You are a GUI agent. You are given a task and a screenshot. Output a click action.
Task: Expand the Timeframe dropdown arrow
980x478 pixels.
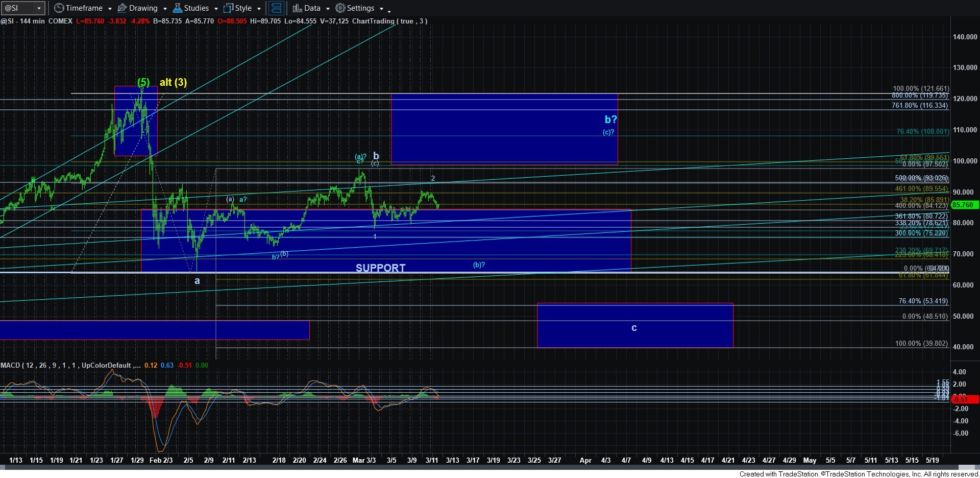coord(109,9)
